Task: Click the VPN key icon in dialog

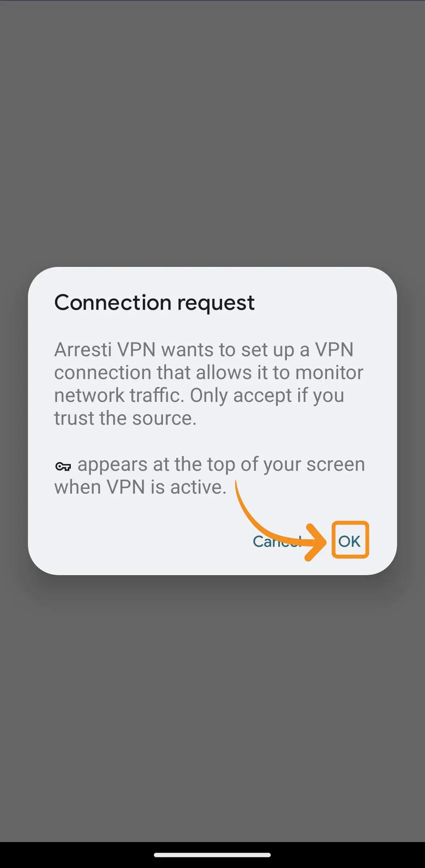Action: point(63,466)
